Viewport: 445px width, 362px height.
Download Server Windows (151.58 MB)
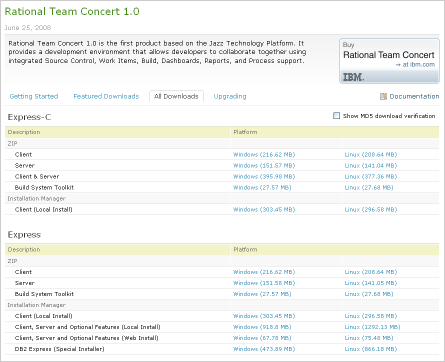pos(264,283)
